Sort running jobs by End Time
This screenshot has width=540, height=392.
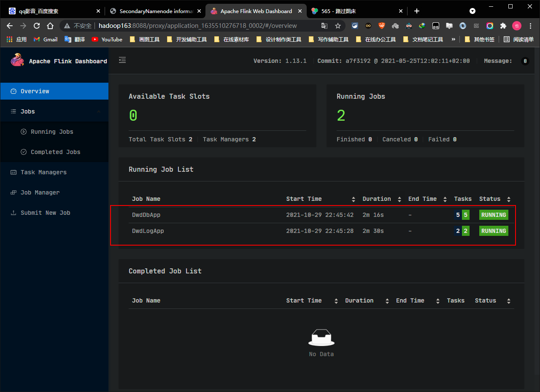click(x=445, y=199)
